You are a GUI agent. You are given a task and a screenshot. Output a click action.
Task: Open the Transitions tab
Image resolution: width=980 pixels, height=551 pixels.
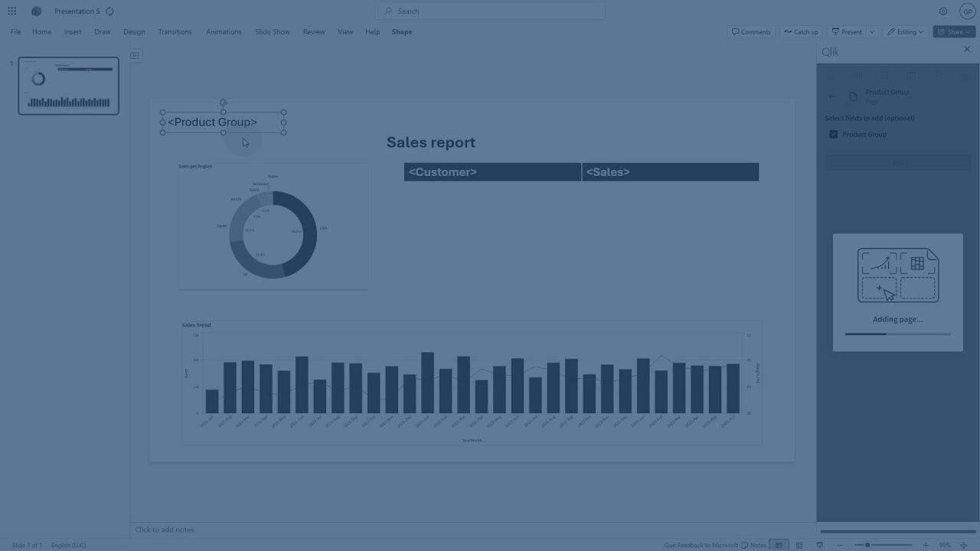(175, 32)
